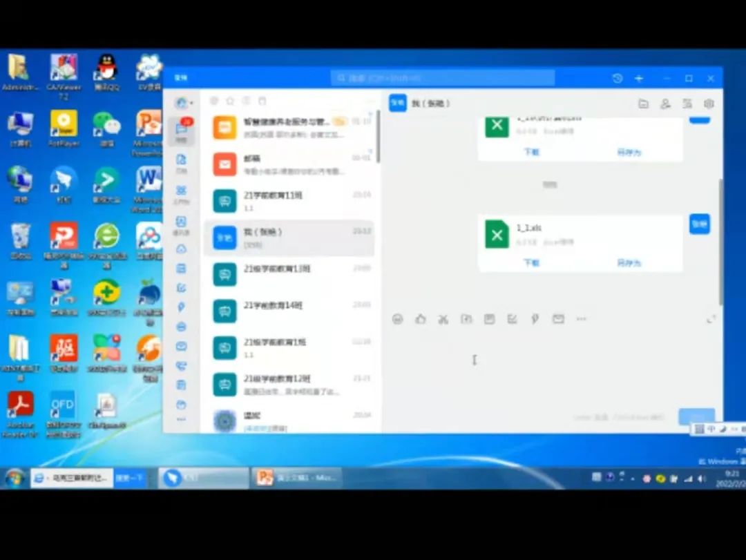Open the 21学前教育14班 conversation
Image resolution: width=746 pixels, height=560 pixels.
coord(289,311)
